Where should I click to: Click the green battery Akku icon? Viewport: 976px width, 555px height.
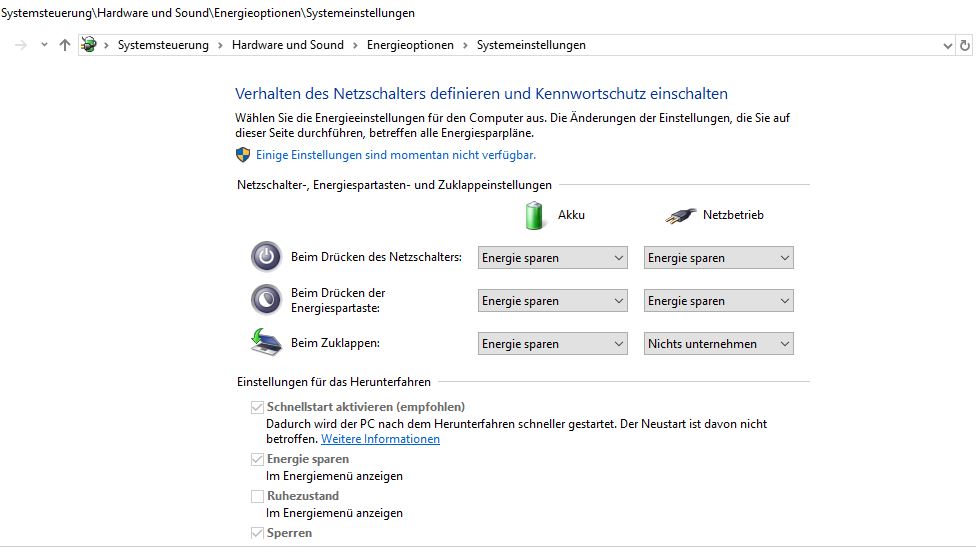tap(534, 215)
